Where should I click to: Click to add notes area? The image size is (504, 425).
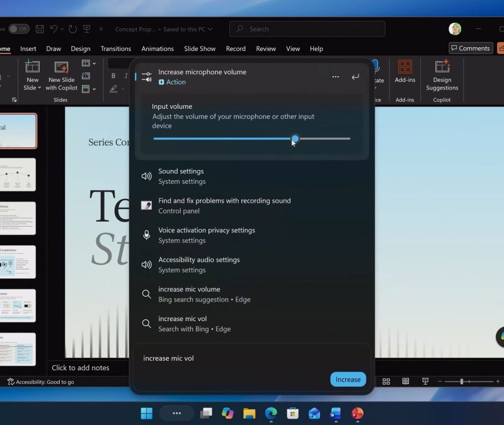click(x=81, y=368)
